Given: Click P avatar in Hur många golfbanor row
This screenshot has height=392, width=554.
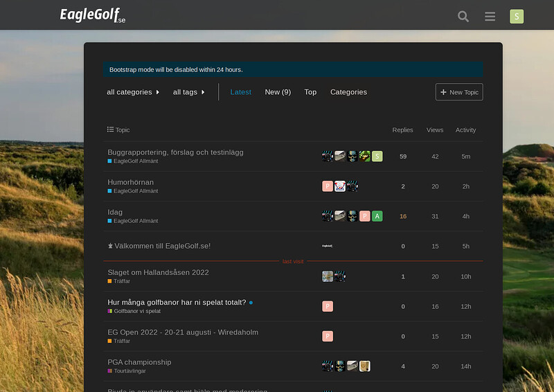Looking at the screenshot, I should [x=328, y=306].
